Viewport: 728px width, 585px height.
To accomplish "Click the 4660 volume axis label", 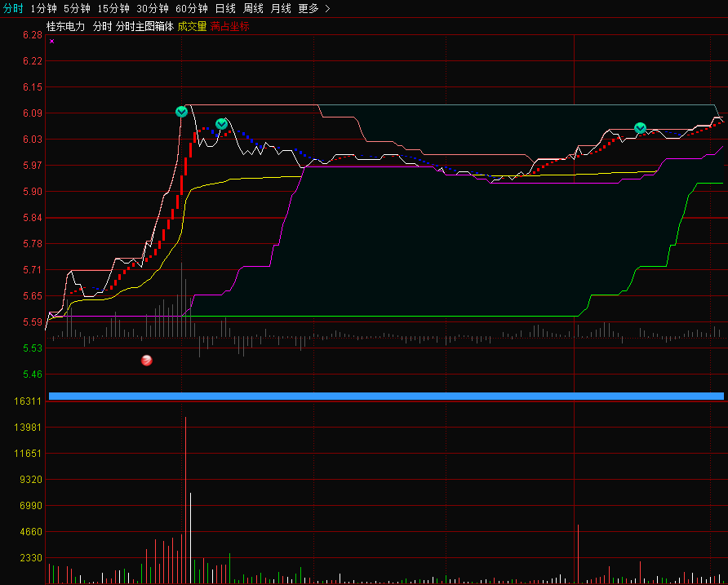I will click(x=31, y=531).
